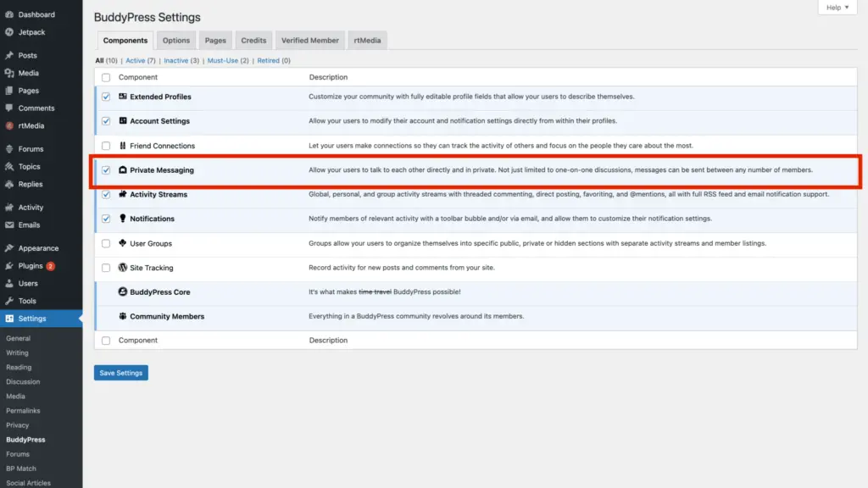Click the Posts pin icon

[9, 56]
